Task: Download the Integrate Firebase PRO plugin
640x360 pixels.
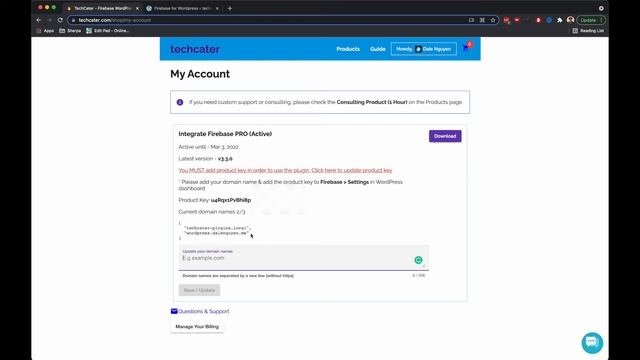Action: pyautogui.click(x=445, y=136)
